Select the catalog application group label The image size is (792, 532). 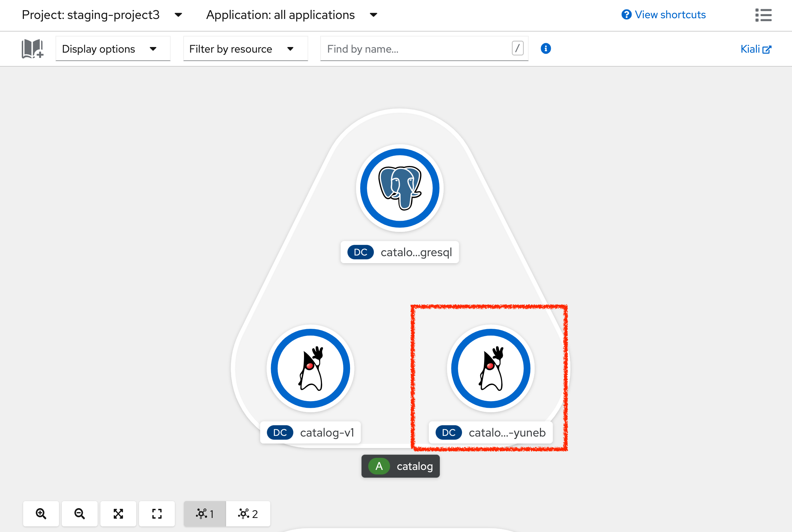[401, 466]
